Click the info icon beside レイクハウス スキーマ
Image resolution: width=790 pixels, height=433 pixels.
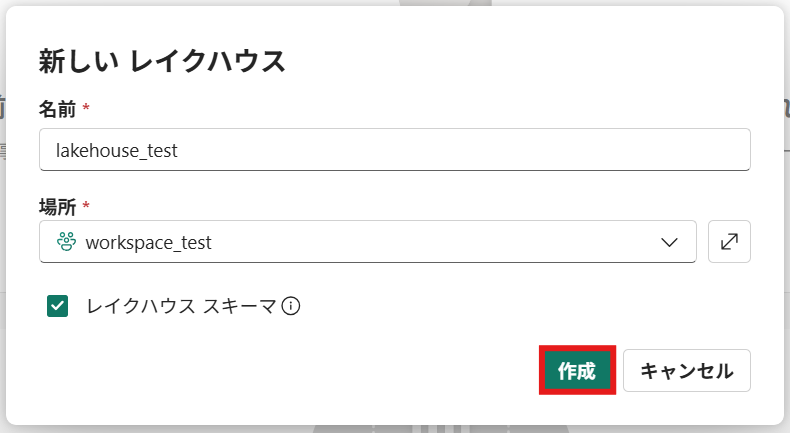[291, 306]
